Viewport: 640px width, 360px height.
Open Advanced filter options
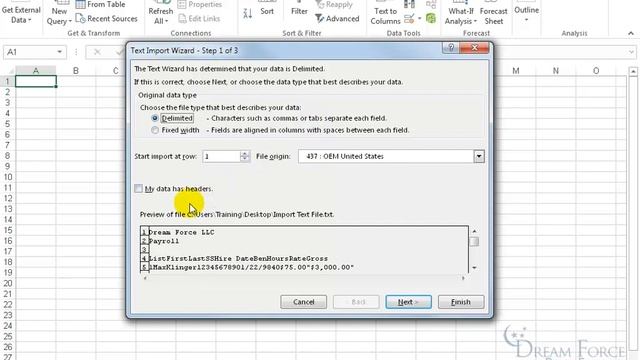pos(338,18)
